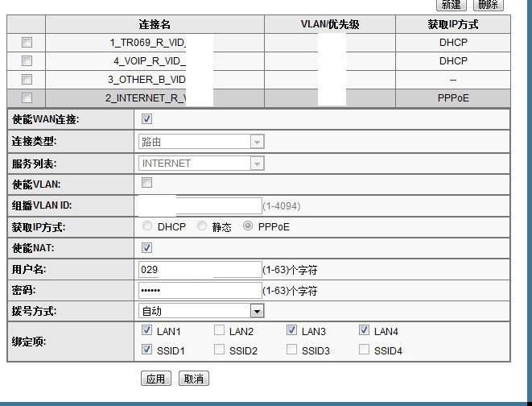Select the 2_INTERNET_R connection name
The height and width of the screenshot is (406, 532).
point(146,98)
